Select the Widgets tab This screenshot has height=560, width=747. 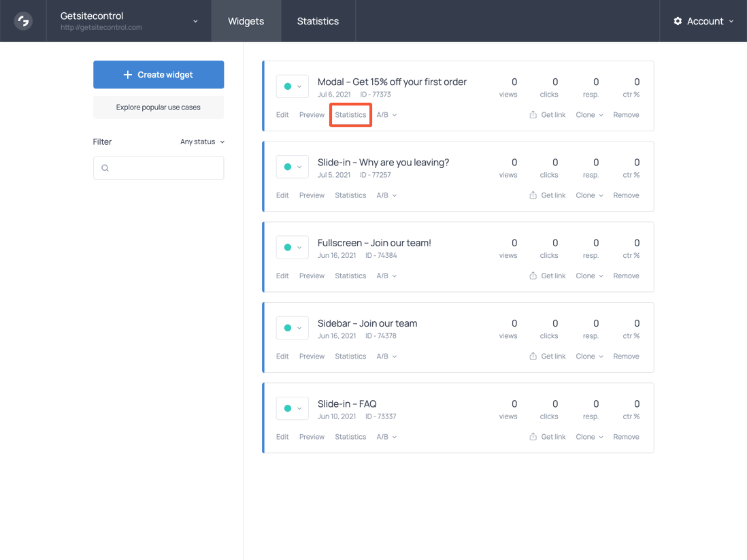246,20
